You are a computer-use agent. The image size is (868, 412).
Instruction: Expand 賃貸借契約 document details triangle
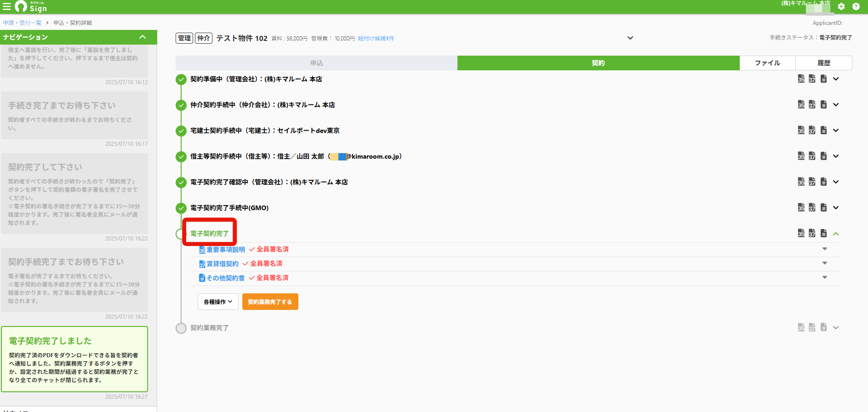pos(825,263)
